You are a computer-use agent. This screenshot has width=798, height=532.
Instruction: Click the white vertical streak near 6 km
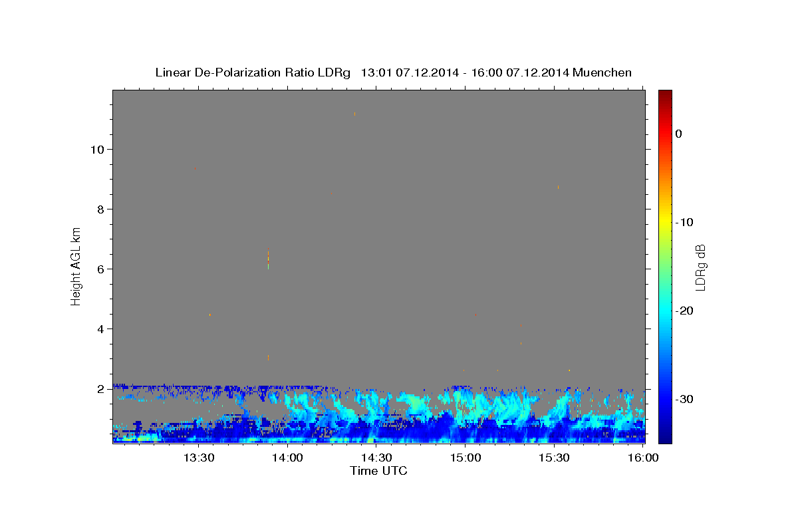coord(268,260)
